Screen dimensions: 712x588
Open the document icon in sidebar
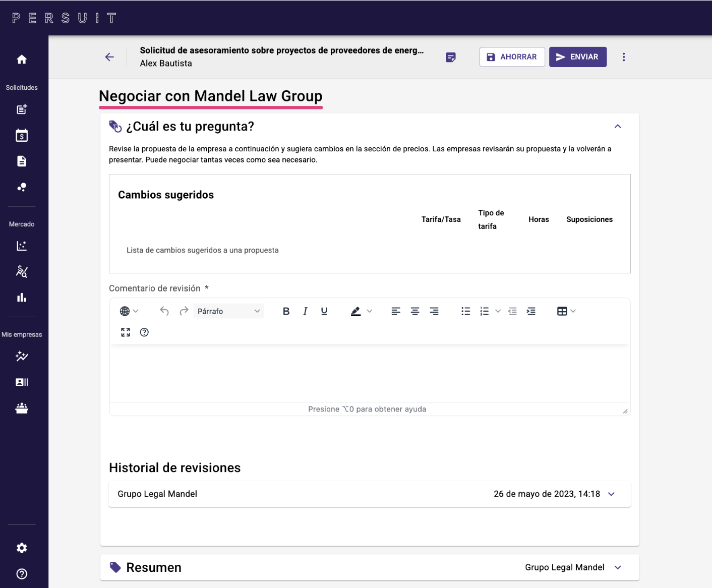coord(22,161)
